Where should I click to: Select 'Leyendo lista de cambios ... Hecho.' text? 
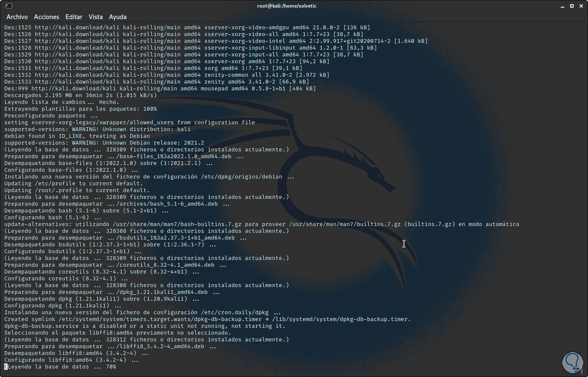point(62,102)
